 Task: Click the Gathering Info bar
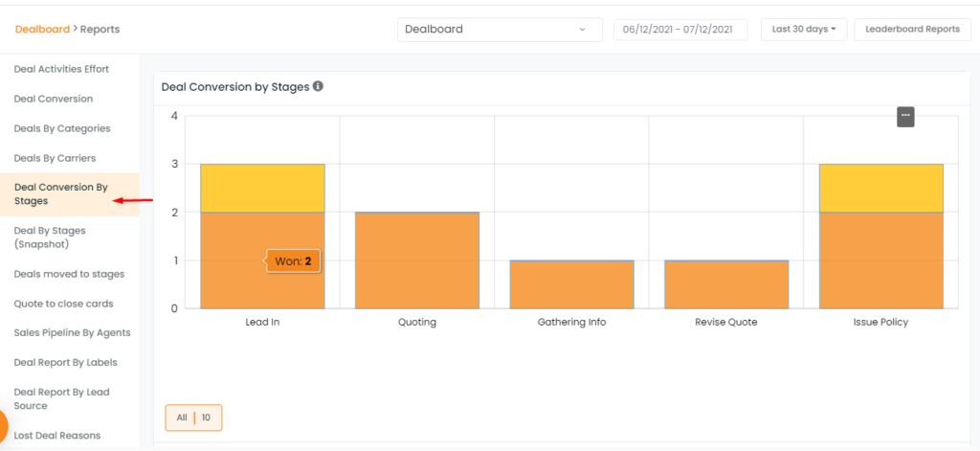pyautogui.click(x=572, y=284)
